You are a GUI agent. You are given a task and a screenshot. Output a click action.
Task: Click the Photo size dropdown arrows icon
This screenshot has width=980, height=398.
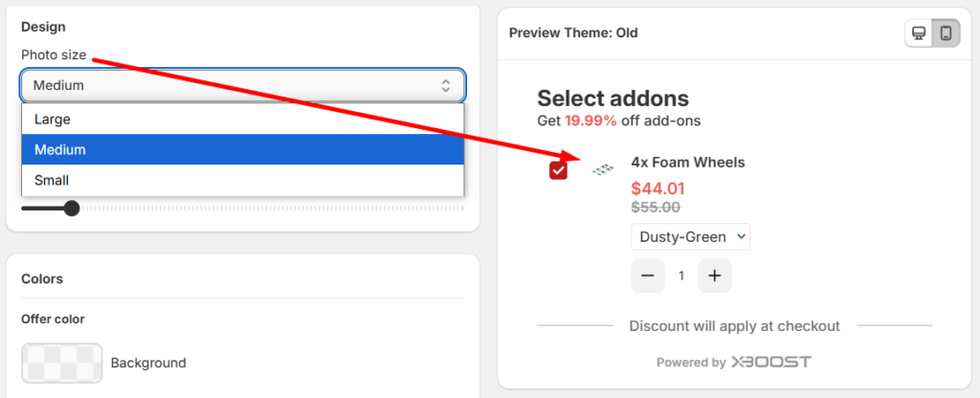click(x=445, y=85)
